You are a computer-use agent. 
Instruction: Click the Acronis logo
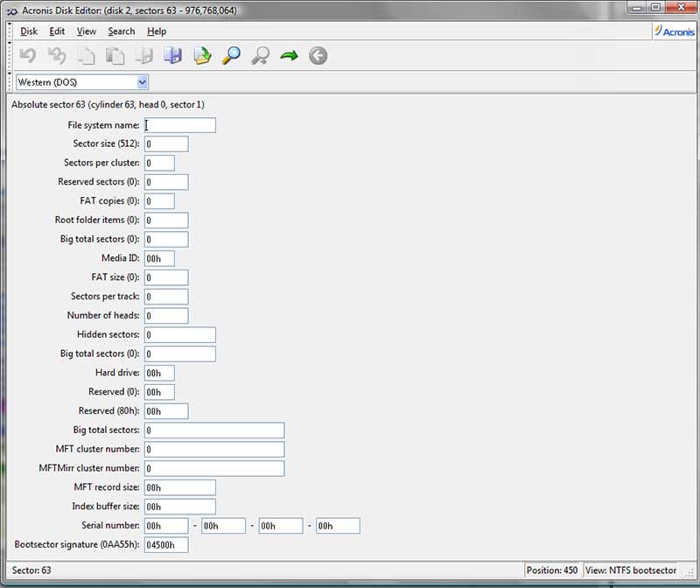675,31
